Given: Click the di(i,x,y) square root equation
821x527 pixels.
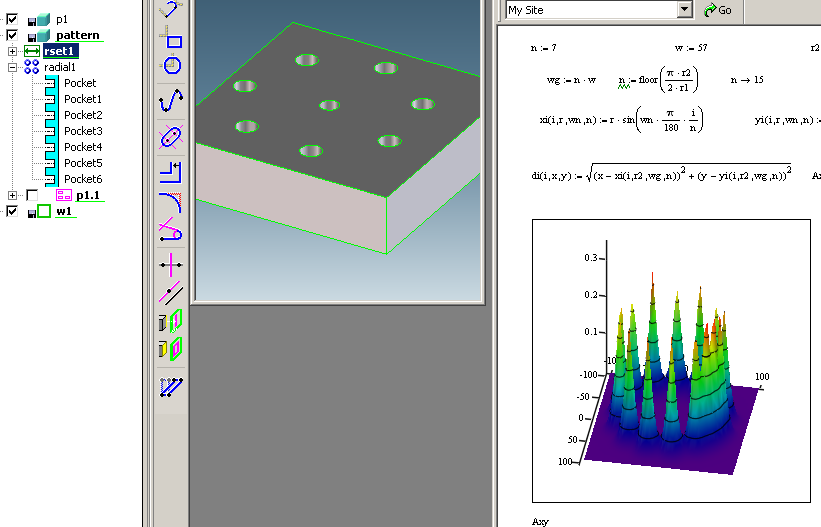Looking at the screenshot, I should (x=661, y=174).
